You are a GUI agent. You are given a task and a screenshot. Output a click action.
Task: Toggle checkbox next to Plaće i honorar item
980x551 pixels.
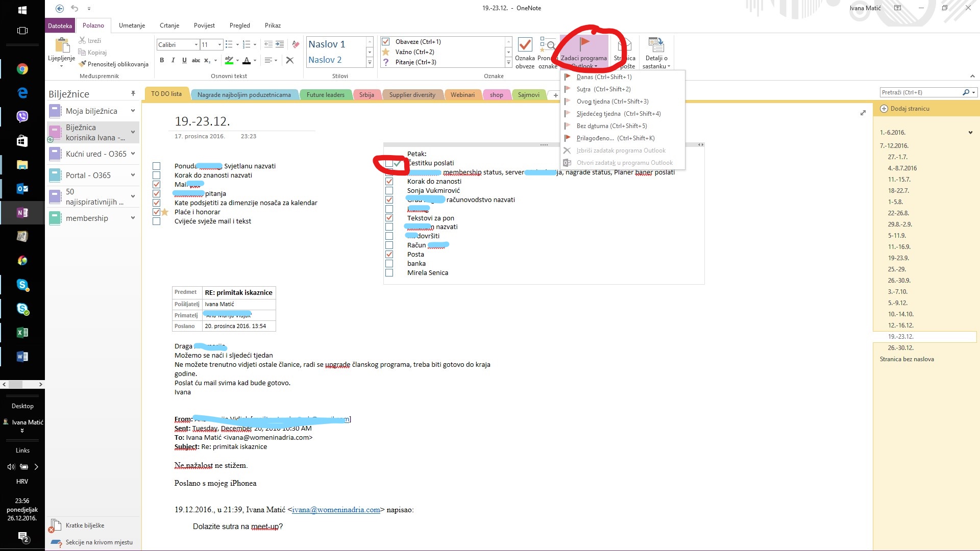(x=156, y=211)
